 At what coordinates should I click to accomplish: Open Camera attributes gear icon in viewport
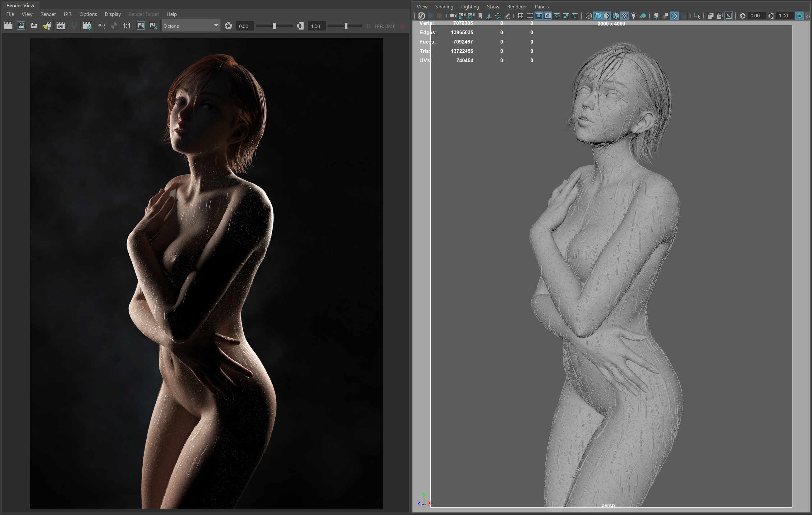(471, 16)
